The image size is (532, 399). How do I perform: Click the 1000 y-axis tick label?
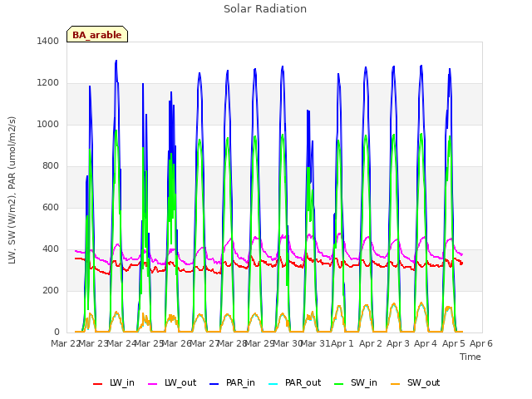(x=48, y=124)
